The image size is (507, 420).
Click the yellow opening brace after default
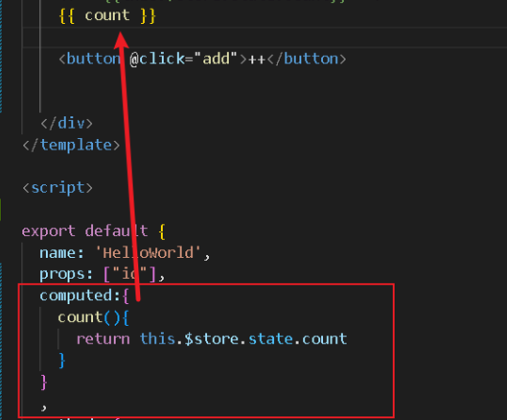[162, 232]
